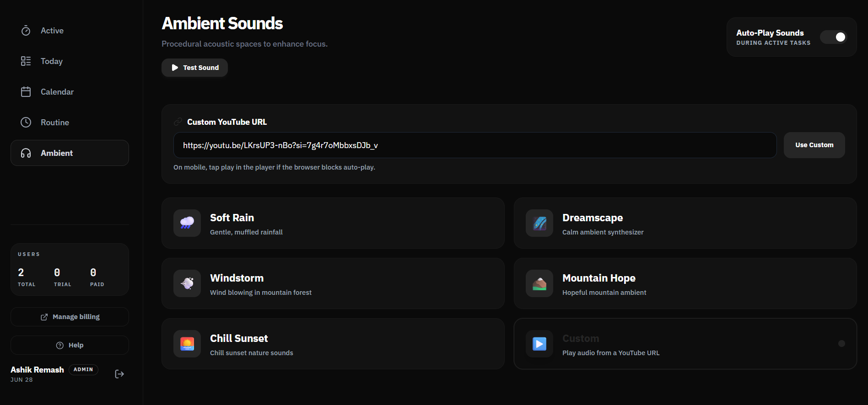
Task: Click the stopwatch icon beside Active
Action: [26, 31]
